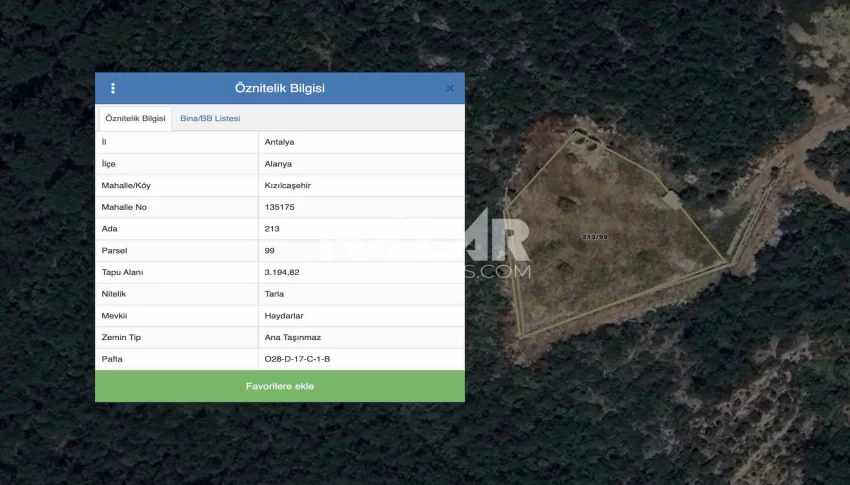
Task: Select the Mahalle No value 135175
Action: [x=280, y=207]
